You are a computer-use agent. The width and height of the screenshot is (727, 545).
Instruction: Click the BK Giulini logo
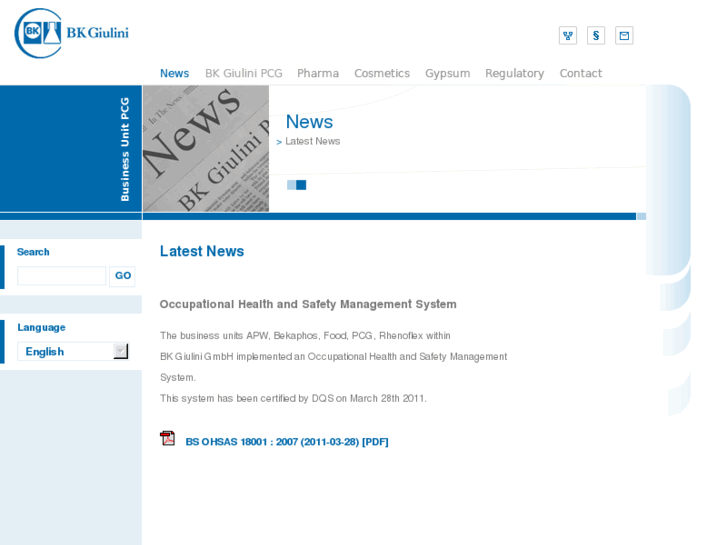tap(72, 32)
